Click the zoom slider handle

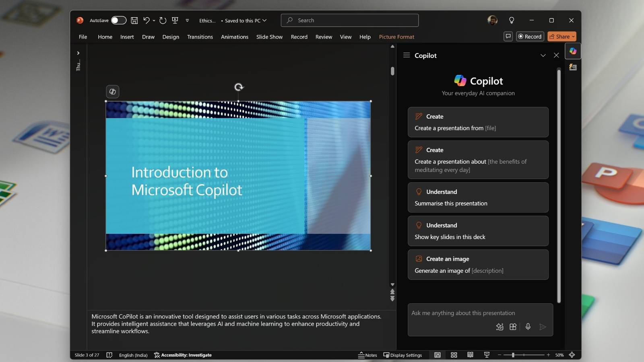(513, 355)
